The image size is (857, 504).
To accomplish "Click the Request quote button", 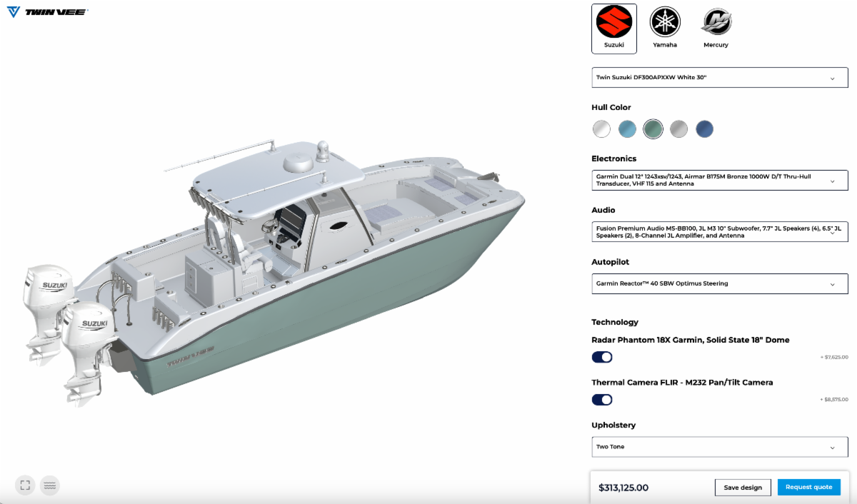I will [x=809, y=488].
